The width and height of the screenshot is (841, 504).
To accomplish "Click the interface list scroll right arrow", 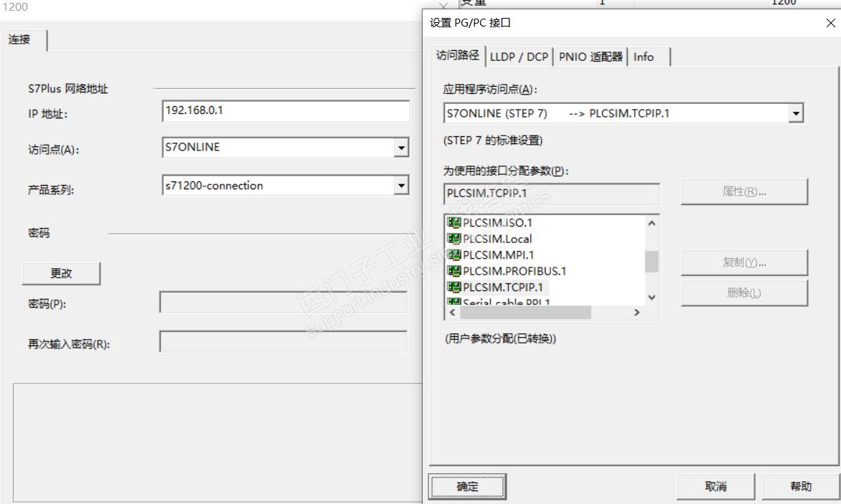I will [636, 313].
